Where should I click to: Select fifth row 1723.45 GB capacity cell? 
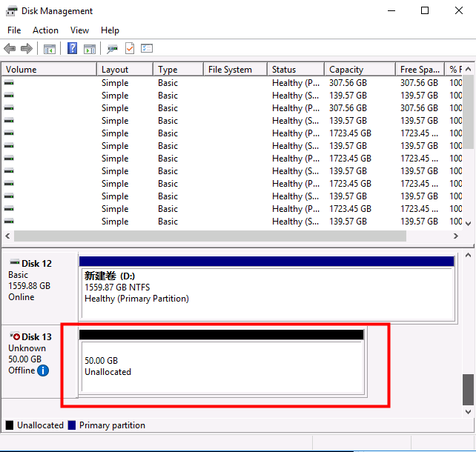[350, 133]
